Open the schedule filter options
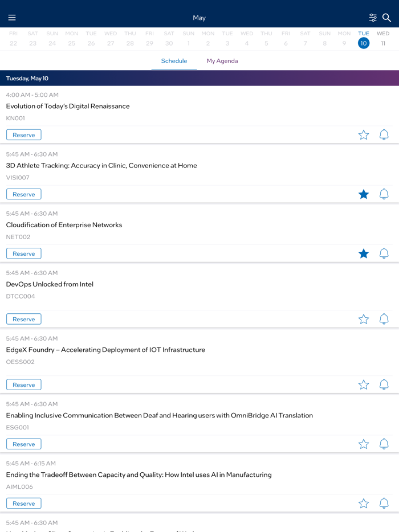 373,17
